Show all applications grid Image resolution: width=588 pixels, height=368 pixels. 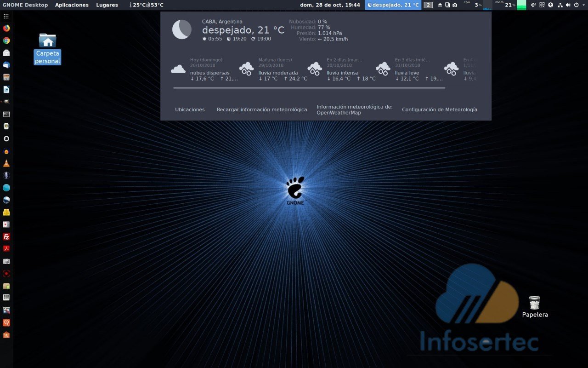point(6,16)
